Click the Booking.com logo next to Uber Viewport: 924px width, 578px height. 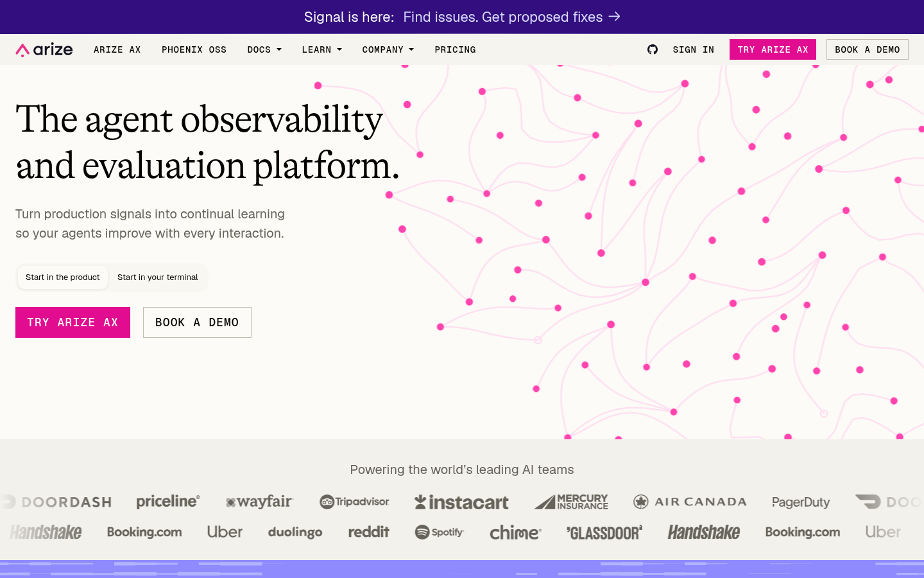[144, 532]
